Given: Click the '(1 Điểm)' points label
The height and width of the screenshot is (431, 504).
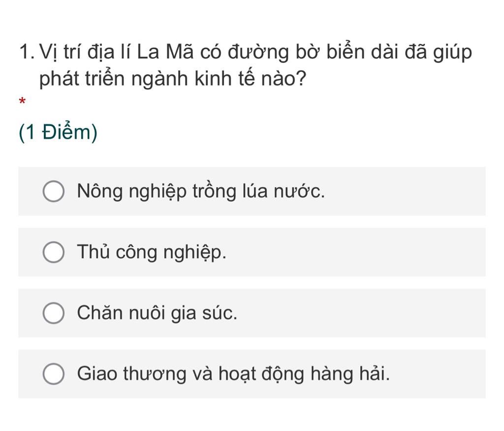Looking at the screenshot, I should [58, 133].
